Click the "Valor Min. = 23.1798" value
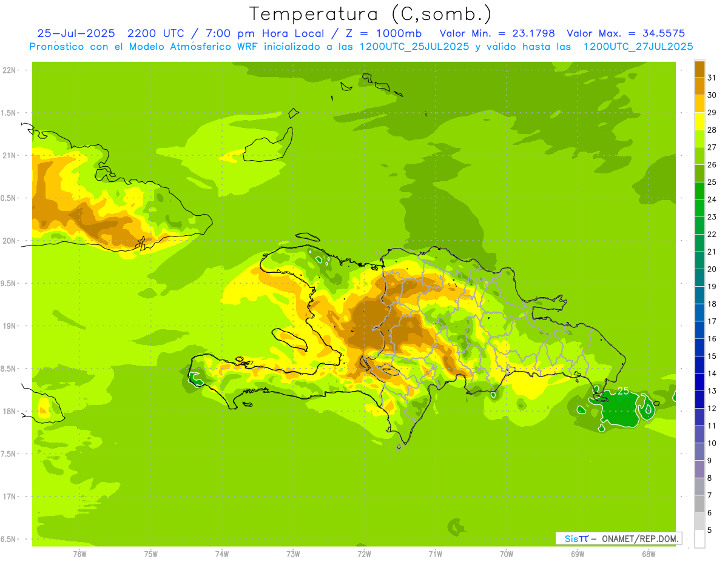728x562 pixels. [497, 33]
